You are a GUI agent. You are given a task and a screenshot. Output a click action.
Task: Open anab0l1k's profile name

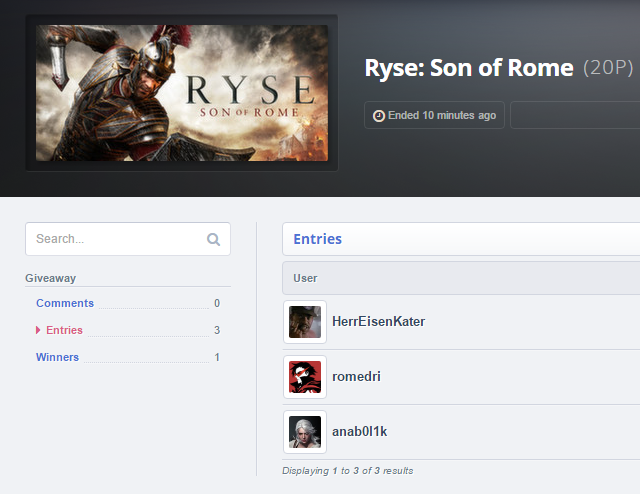[360, 432]
